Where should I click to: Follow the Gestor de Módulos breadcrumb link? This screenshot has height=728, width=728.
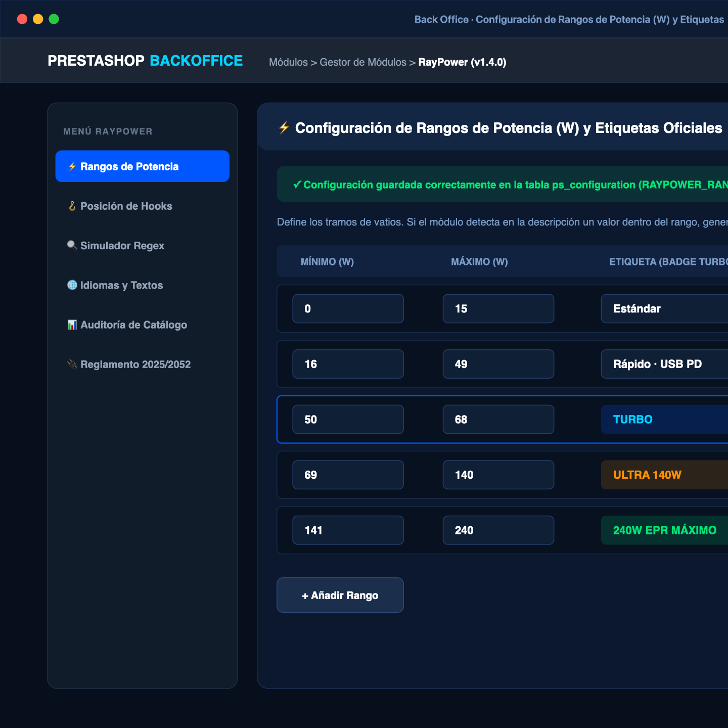363,62
